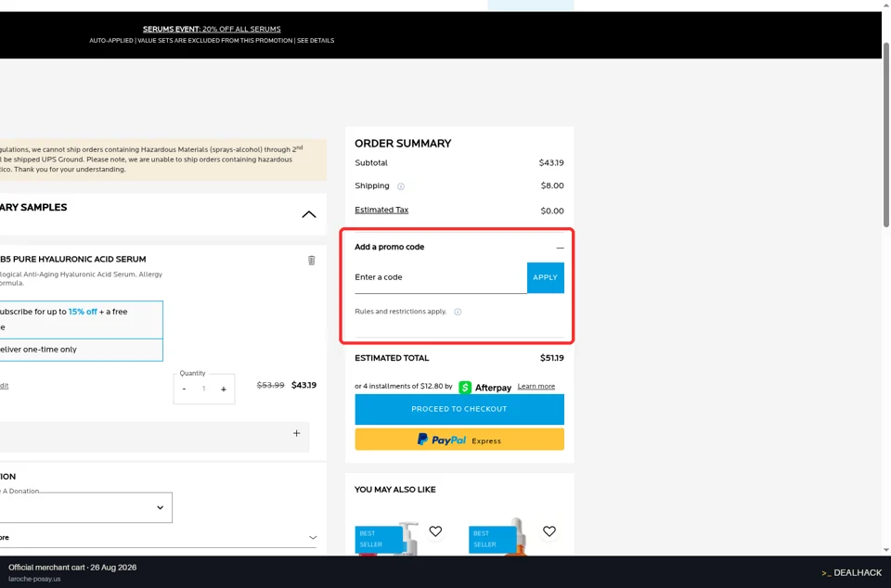
Task: Click the quantity value field
Action: [x=204, y=389]
